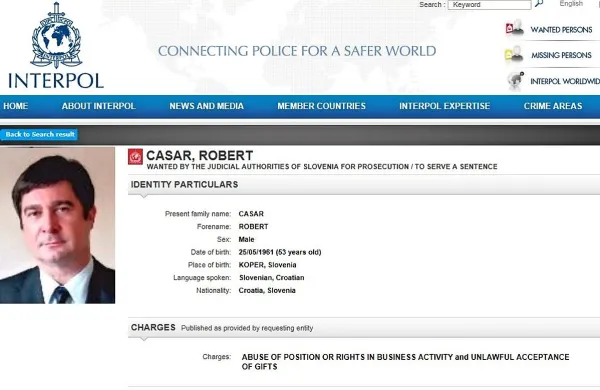Open the English language selector
600x390 pixels.
tap(571, 4)
